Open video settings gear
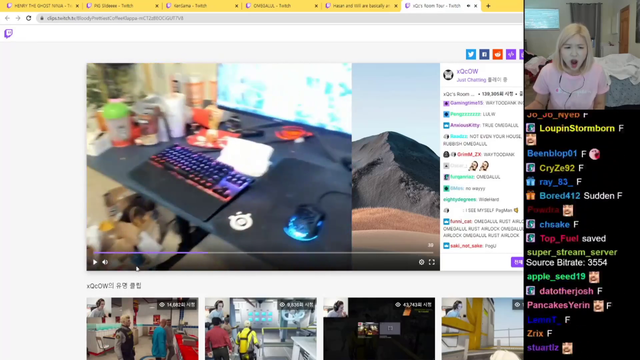 (x=422, y=262)
